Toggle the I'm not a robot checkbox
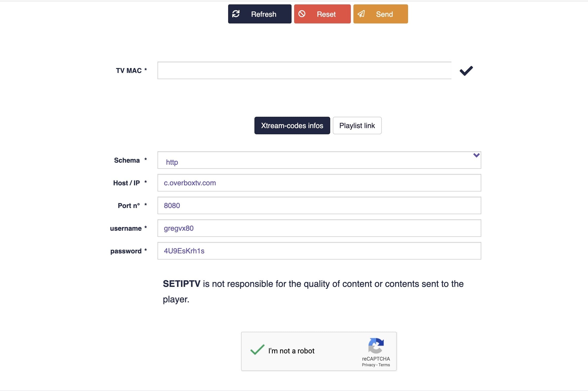The width and height of the screenshot is (588, 391). [257, 350]
